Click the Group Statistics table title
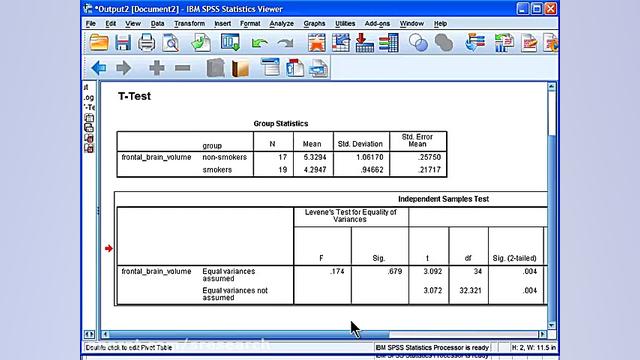The image size is (640, 360). click(x=281, y=123)
